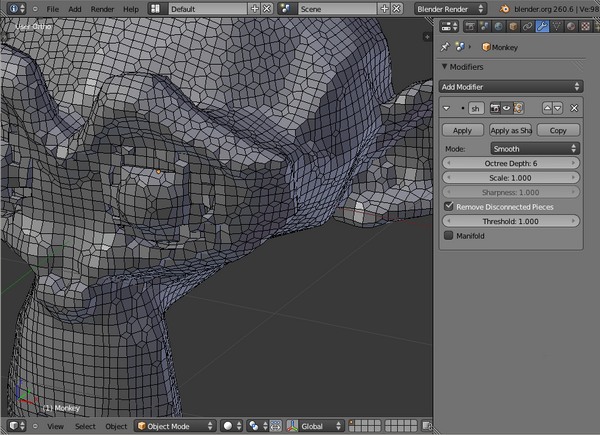Open the Add Modifier dropdown
The width and height of the screenshot is (600, 435).
510,87
